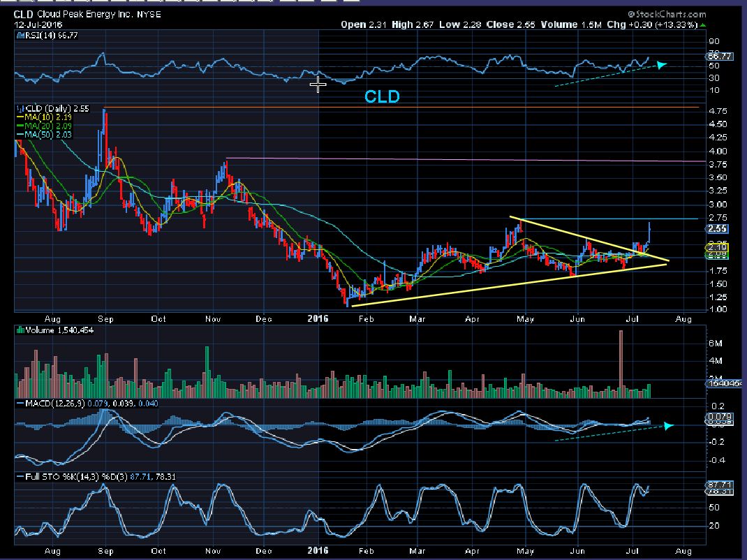This screenshot has width=747, height=560.
Task: Select the 'CLD Cloud Peak Energy Inc. NYSE' title
Action: point(87,14)
